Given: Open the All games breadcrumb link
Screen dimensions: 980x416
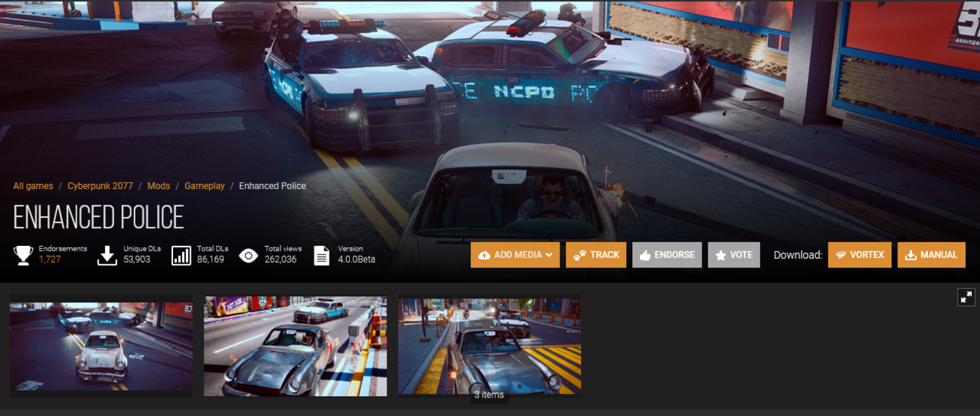Looking at the screenshot, I should point(33,186).
